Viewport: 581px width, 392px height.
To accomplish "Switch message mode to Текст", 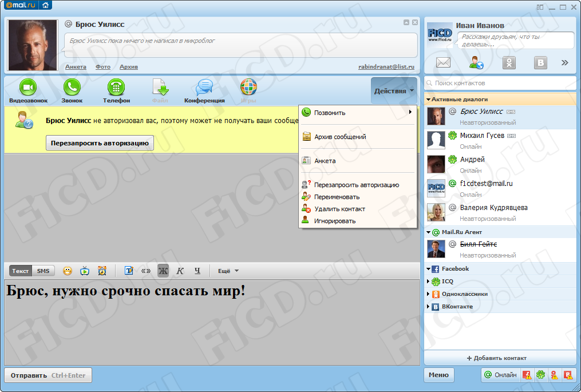I will click(x=21, y=271).
